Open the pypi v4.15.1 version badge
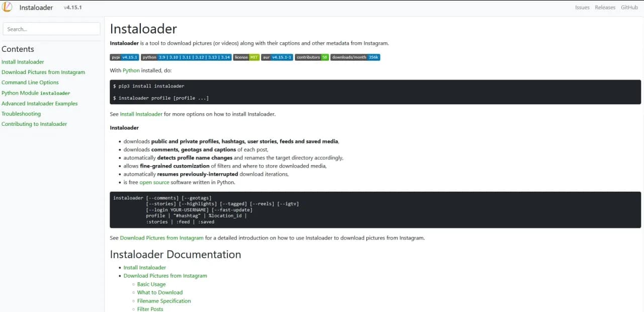644x312 pixels. point(124,57)
